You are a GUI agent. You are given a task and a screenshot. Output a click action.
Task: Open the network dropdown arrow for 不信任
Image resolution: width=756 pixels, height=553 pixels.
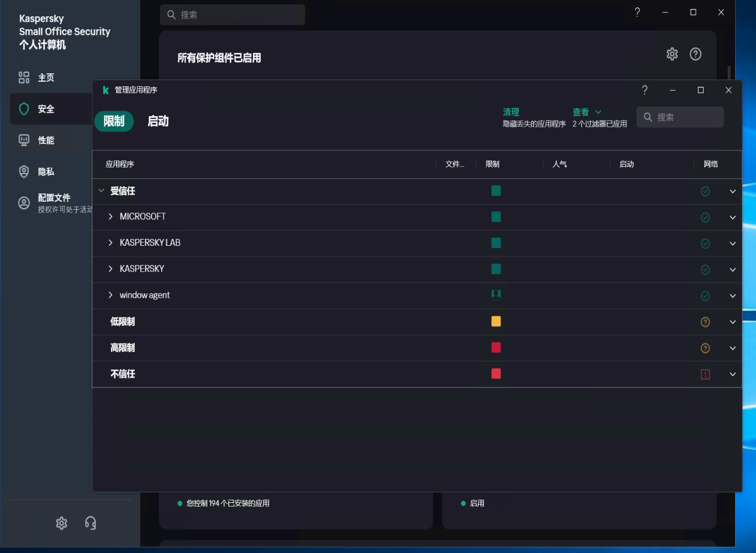coord(732,374)
